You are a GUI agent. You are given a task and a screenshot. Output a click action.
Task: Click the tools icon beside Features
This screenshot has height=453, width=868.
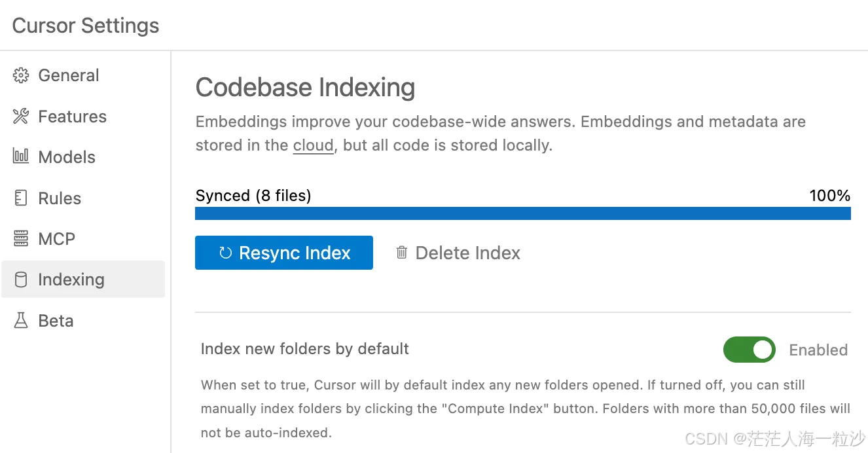(21, 117)
